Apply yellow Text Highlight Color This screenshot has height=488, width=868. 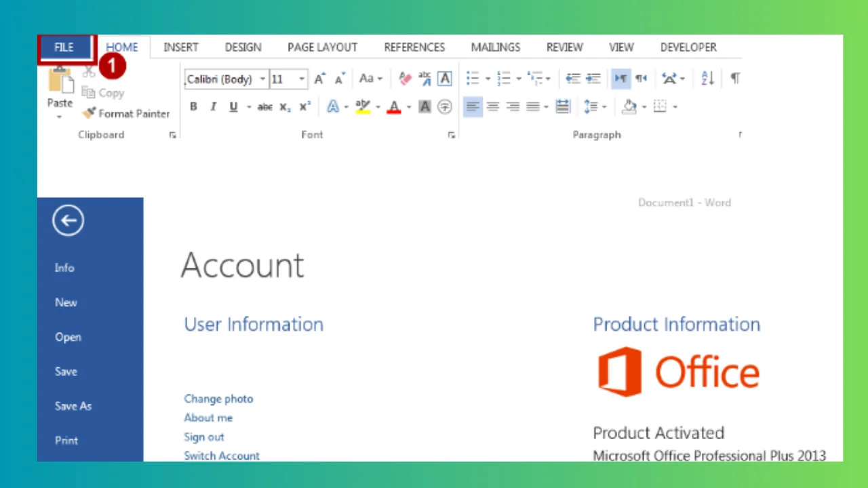363,106
